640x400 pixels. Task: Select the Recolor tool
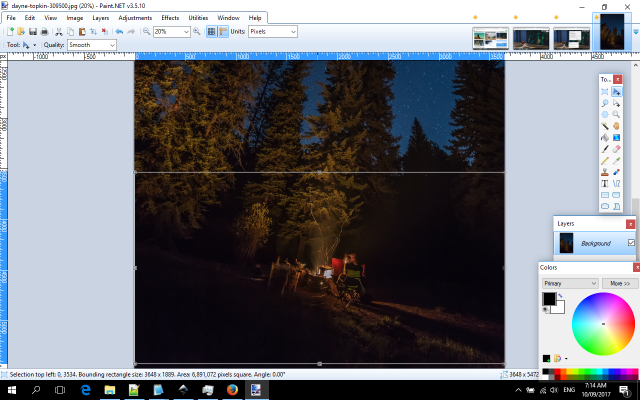coord(616,172)
